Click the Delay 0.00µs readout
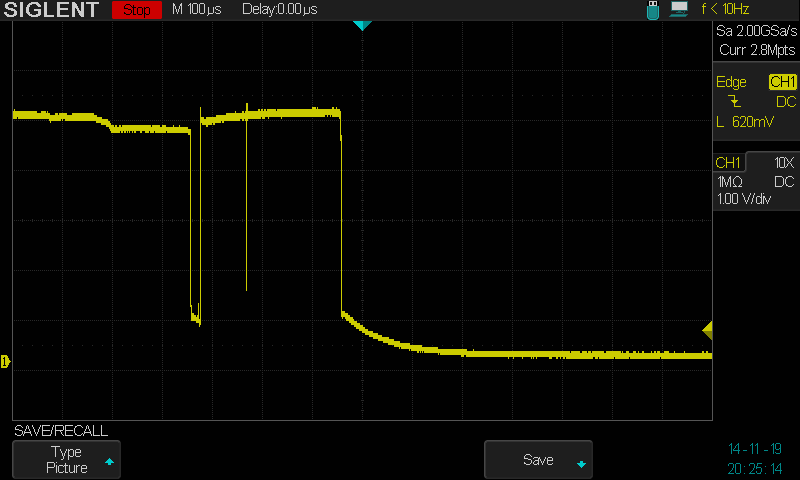Screen dimensions: 800x480 [280, 10]
